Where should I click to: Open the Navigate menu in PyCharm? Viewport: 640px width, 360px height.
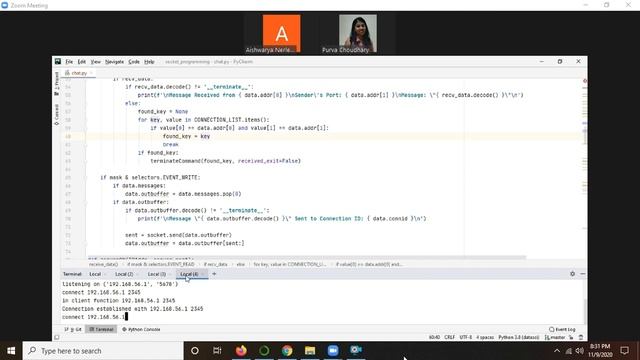114,62
